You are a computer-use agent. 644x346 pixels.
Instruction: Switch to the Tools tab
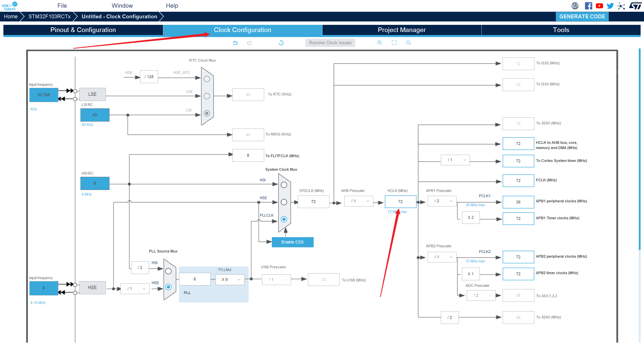click(561, 30)
